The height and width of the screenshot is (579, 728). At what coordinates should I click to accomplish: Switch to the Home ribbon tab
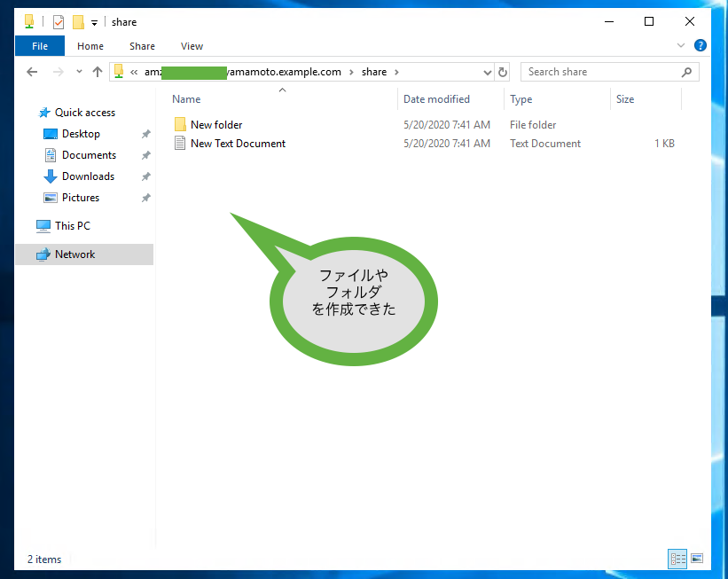point(90,46)
